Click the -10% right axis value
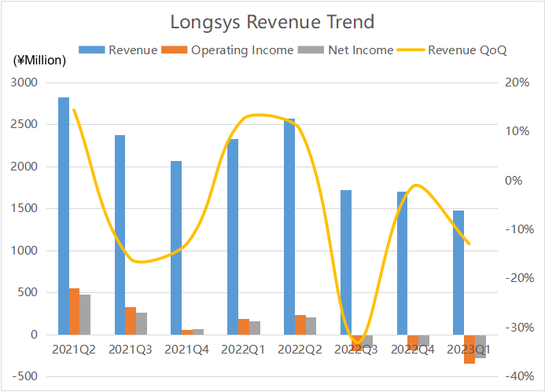545x392 pixels. [520, 229]
